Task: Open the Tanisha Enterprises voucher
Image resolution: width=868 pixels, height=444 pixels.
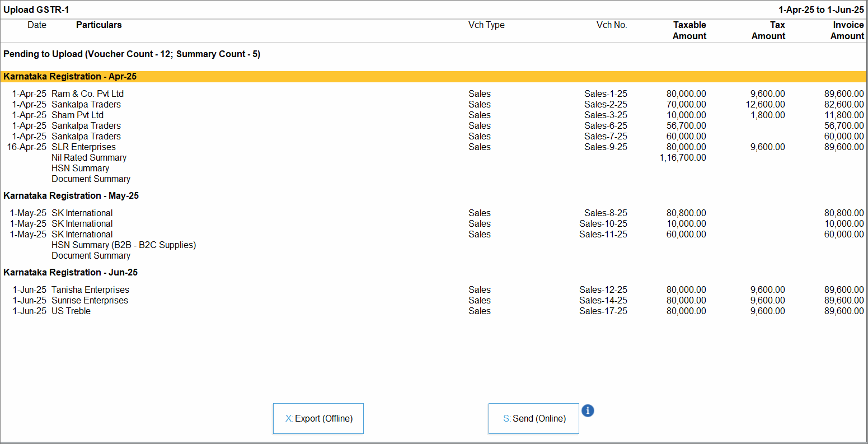Action: [90, 290]
